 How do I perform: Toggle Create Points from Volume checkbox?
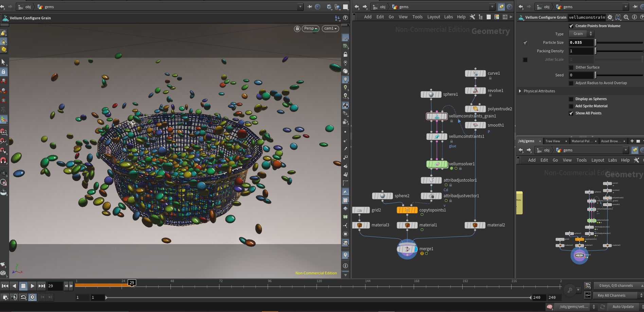point(571,26)
